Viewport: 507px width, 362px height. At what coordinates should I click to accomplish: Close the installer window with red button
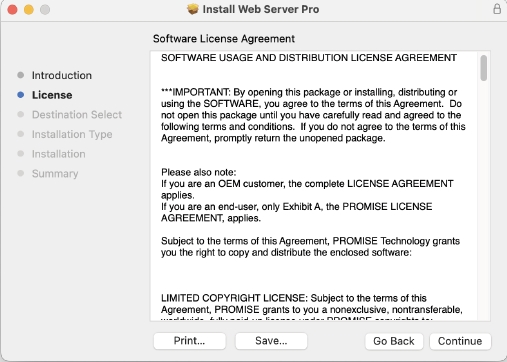(x=12, y=10)
